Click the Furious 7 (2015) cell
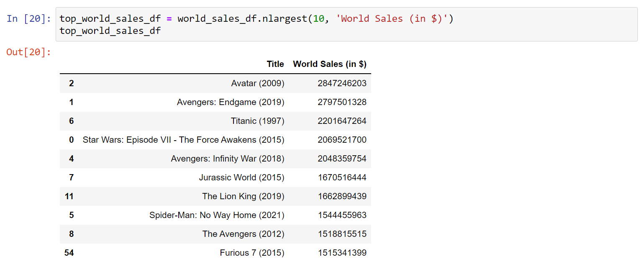644x267 pixels. point(252,253)
